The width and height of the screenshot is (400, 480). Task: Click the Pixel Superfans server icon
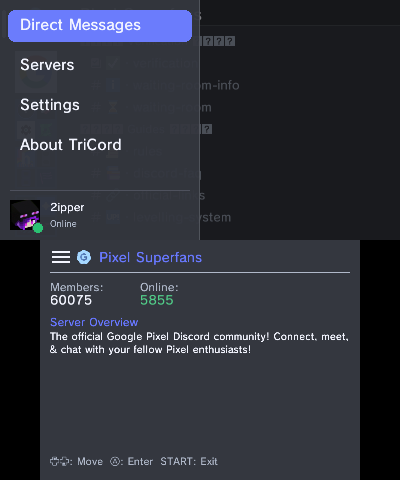pos(84,257)
